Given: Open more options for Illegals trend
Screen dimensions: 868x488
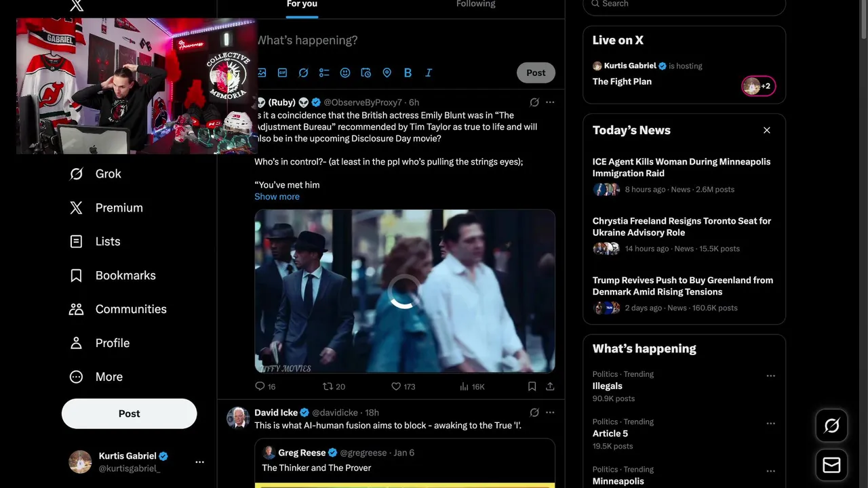Looking at the screenshot, I should 770,375.
